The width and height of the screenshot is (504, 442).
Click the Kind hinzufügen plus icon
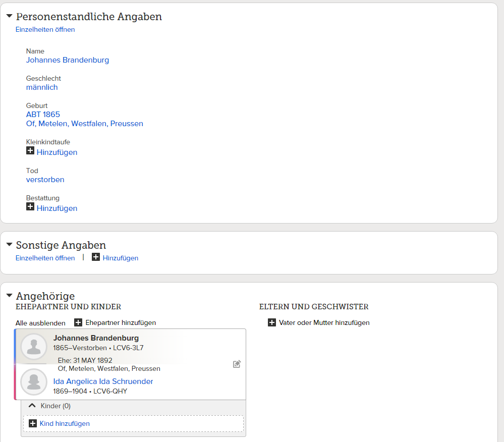point(33,423)
